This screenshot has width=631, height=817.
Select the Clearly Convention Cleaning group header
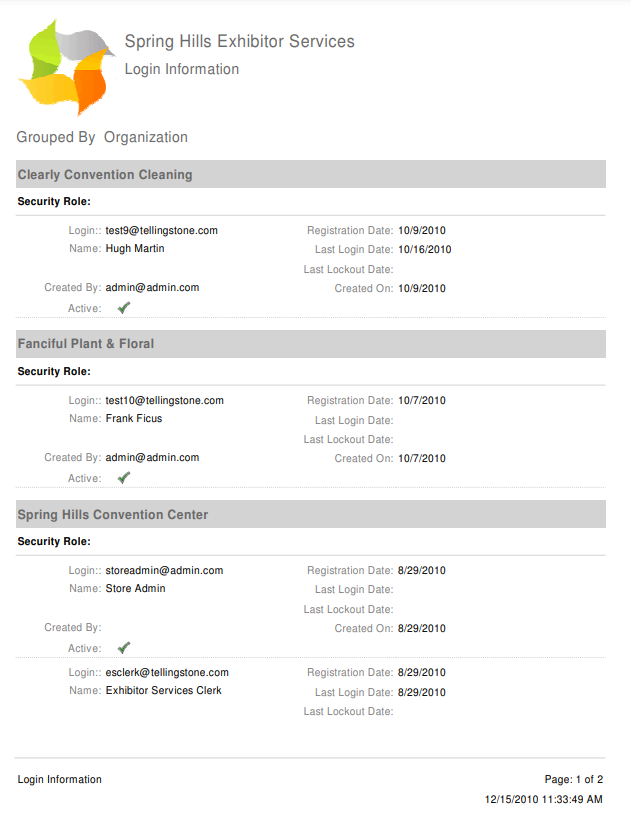coord(105,175)
